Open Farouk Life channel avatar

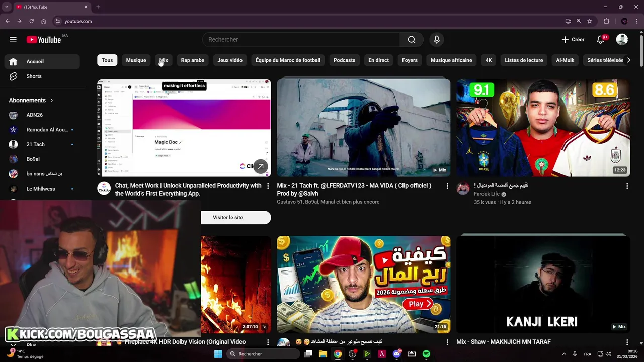463,189
